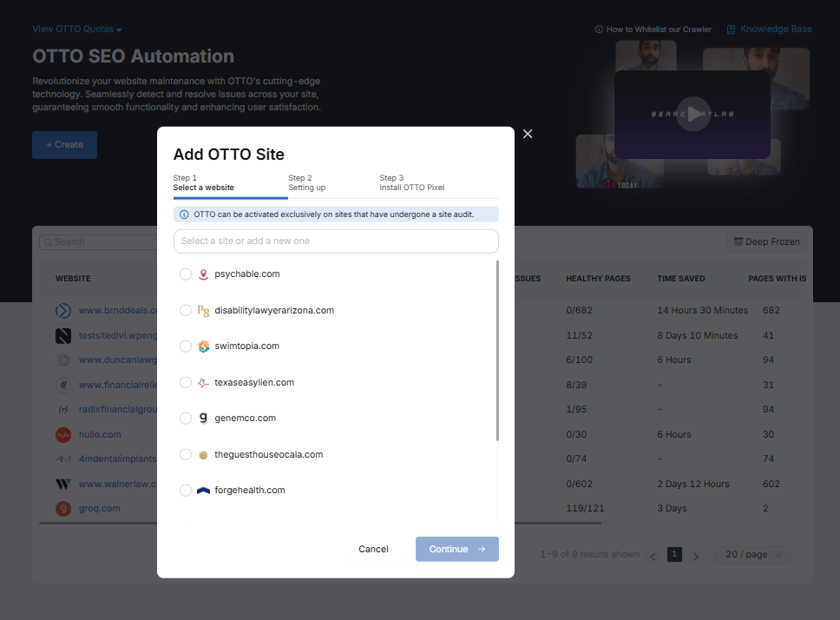Open the testsitedivi.wpeng website link
Viewport: 840px width, 620px height.
point(118,335)
